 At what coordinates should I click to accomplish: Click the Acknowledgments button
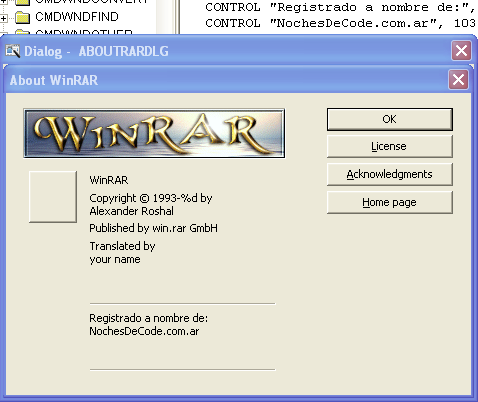(x=390, y=174)
